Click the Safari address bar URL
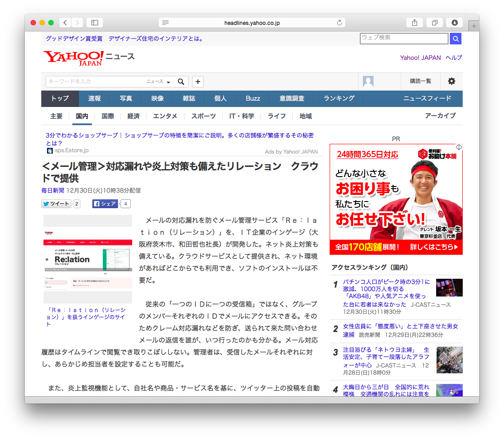The image size is (504, 439). (x=252, y=23)
